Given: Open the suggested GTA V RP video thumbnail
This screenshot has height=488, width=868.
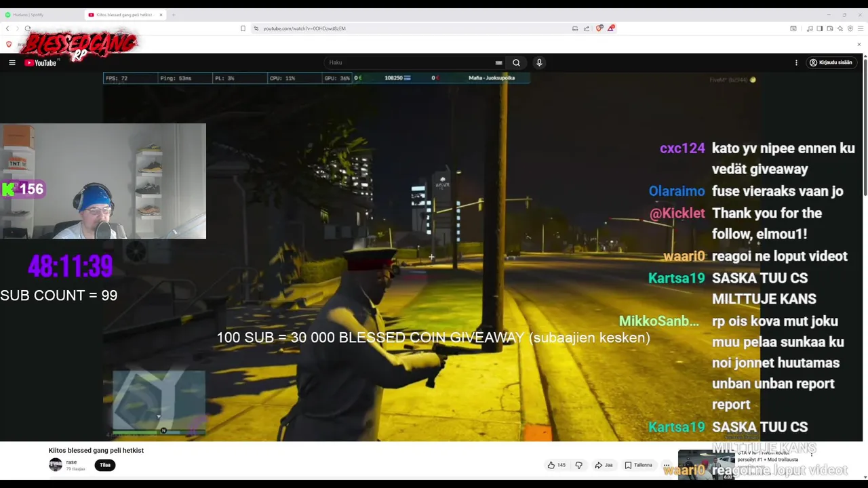Looking at the screenshot, I should coord(707,465).
